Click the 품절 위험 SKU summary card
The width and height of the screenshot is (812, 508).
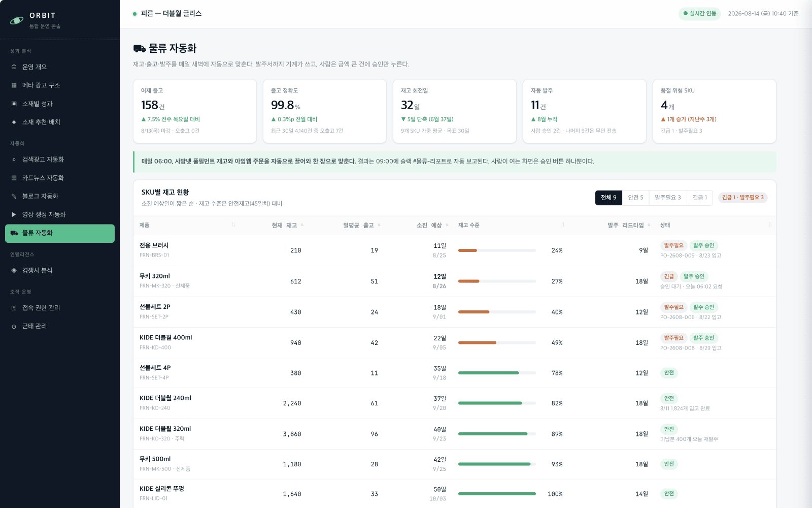click(x=715, y=111)
